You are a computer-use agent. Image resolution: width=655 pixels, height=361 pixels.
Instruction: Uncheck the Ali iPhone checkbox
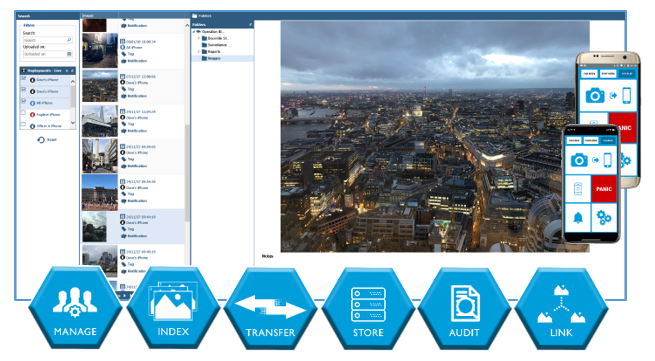(x=23, y=102)
